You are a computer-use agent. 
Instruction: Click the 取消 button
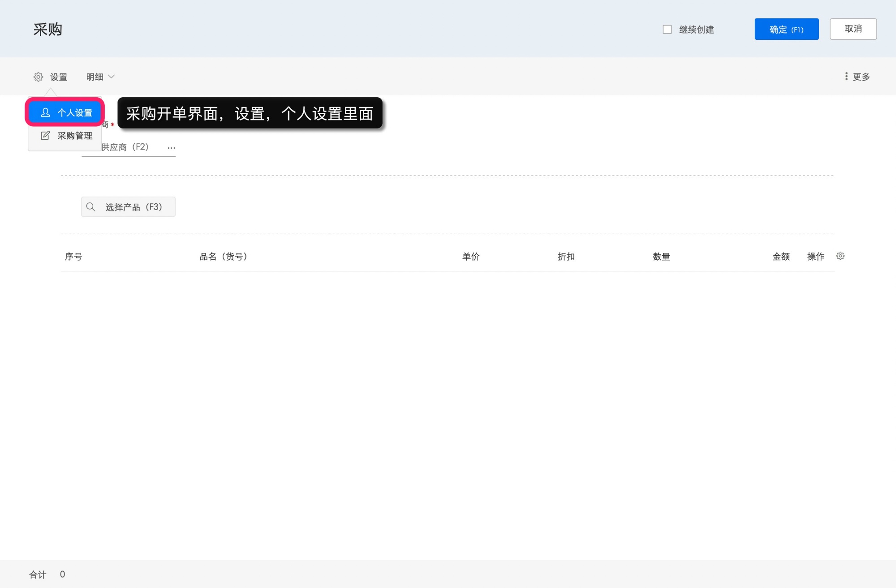853,29
